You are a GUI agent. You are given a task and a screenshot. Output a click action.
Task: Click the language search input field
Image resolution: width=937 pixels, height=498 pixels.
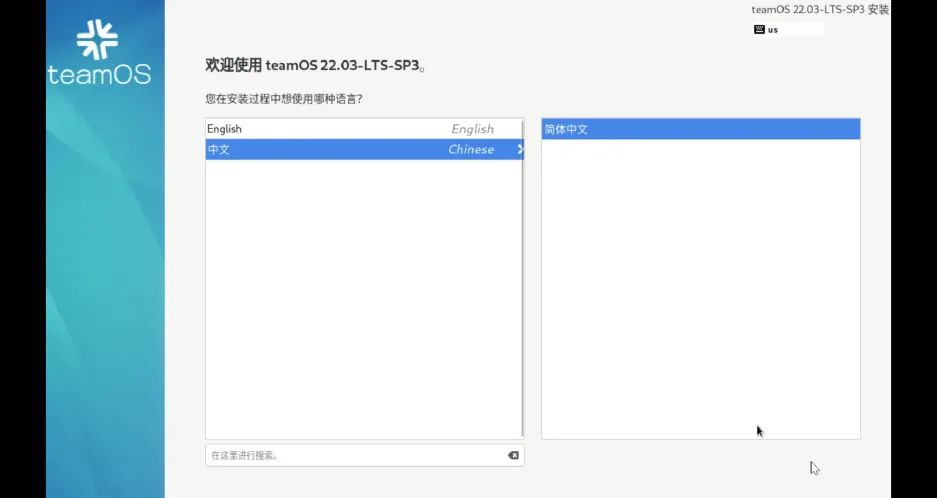[365, 456]
